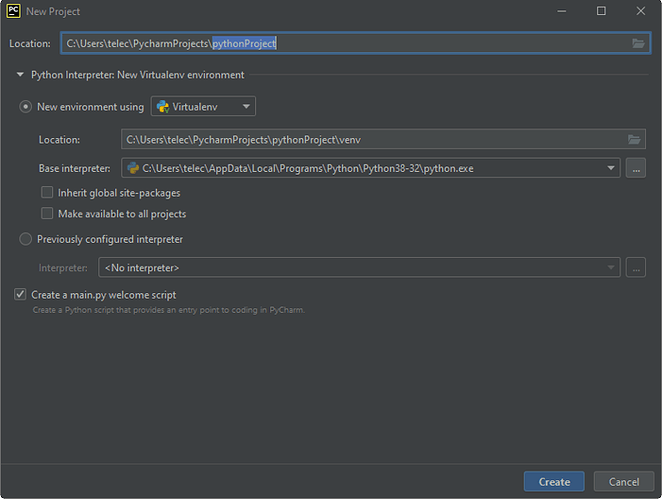Browse folder for virtualenv Location field
Viewport: 662px width, 499px height.
click(634, 139)
